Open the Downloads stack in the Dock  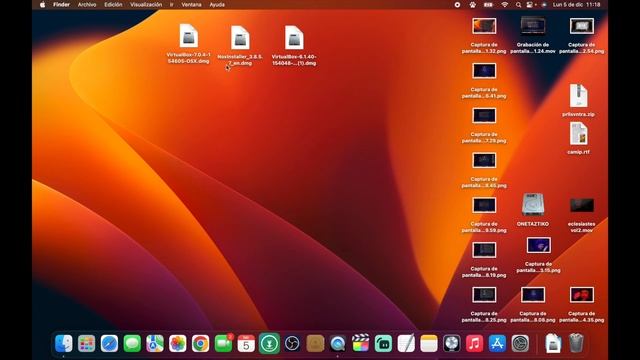tap(553, 344)
